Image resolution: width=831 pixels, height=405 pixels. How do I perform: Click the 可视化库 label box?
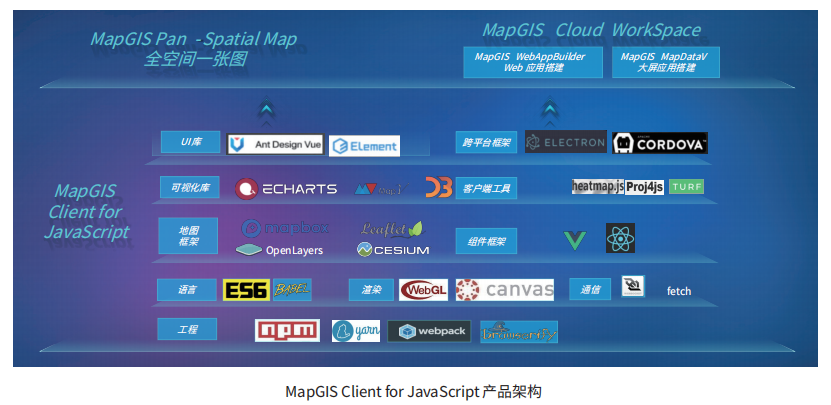click(x=190, y=188)
